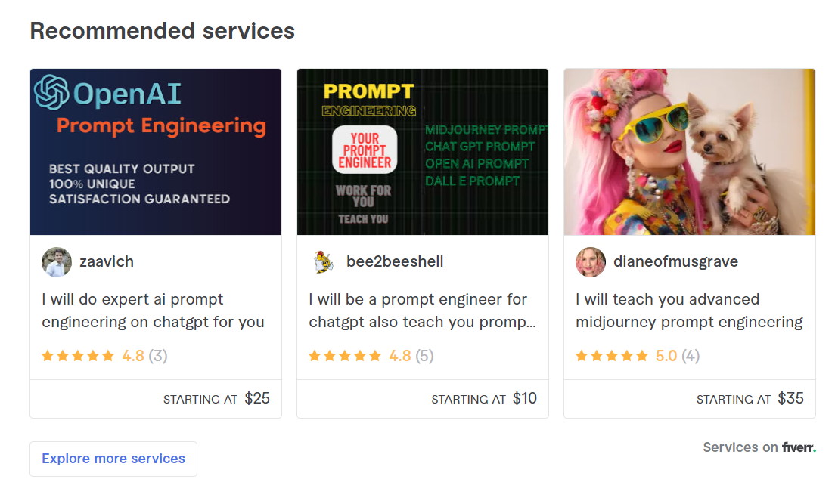Click zaavich's profile avatar

pyautogui.click(x=57, y=262)
